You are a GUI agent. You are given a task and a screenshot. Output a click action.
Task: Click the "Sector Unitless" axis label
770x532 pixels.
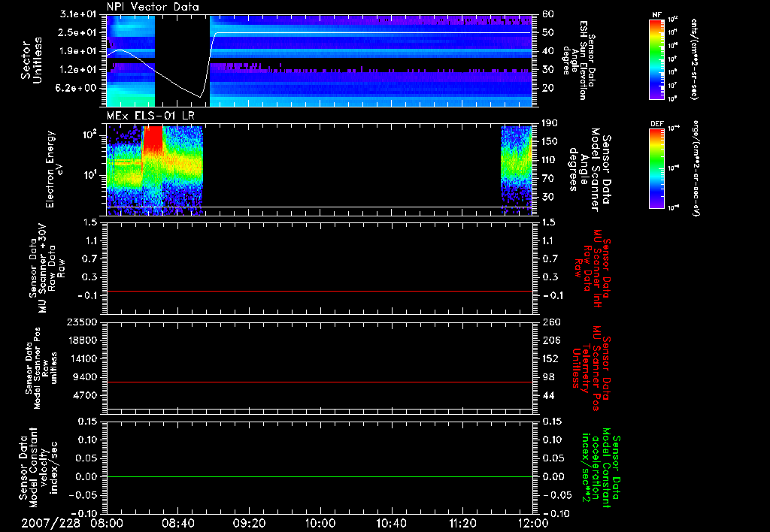pos(32,60)
